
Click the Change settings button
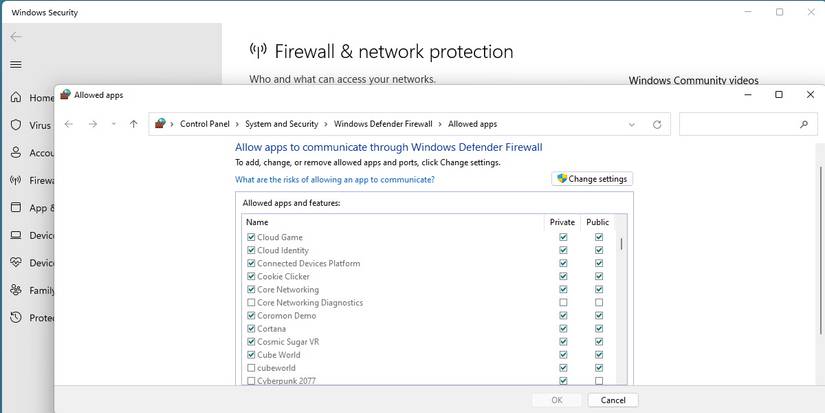coord(592,179)
